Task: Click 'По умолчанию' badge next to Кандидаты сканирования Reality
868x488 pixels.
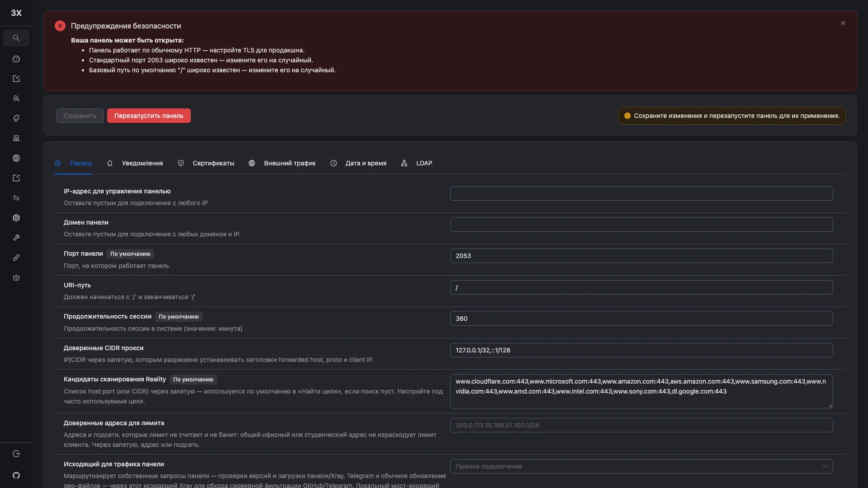Action: coord(193,380)
